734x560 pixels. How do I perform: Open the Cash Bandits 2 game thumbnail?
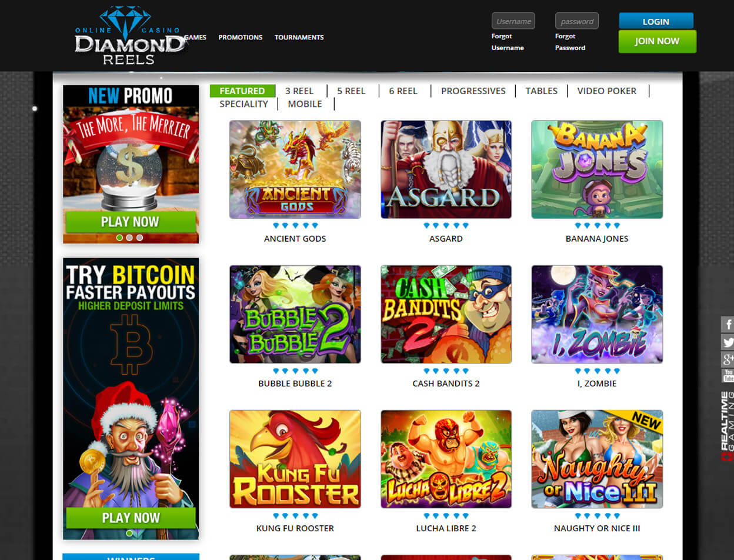click(446, 314)
